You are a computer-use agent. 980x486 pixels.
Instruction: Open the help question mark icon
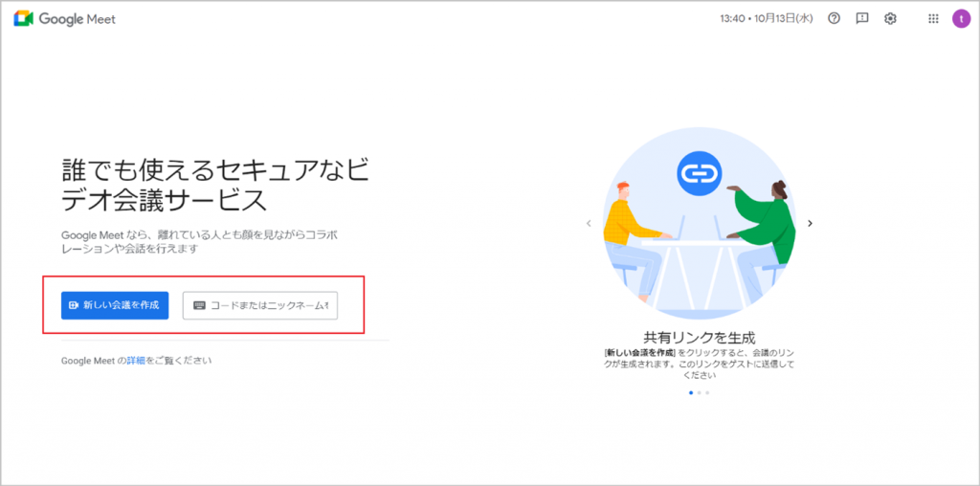click(834, 19)
